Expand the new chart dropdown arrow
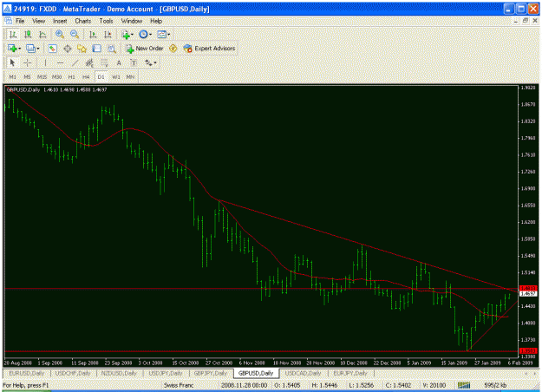This screenshot has height=392, width=542. coord(19,49)
